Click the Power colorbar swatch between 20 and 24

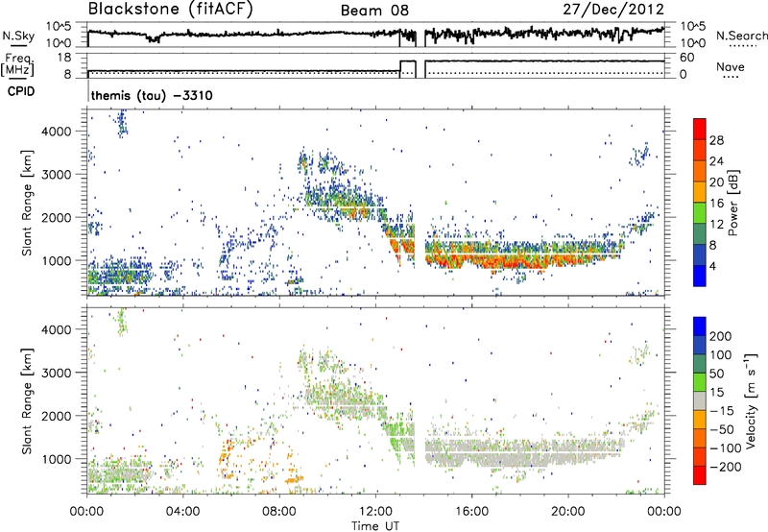pyautogui.click(x=700, y=171)
